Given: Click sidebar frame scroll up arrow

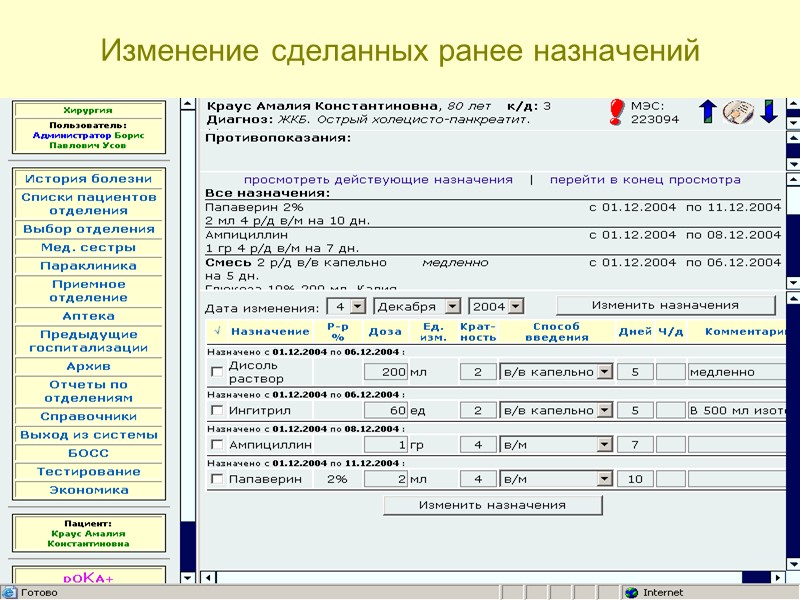Looking at the screenshot, I should (188, 104).
